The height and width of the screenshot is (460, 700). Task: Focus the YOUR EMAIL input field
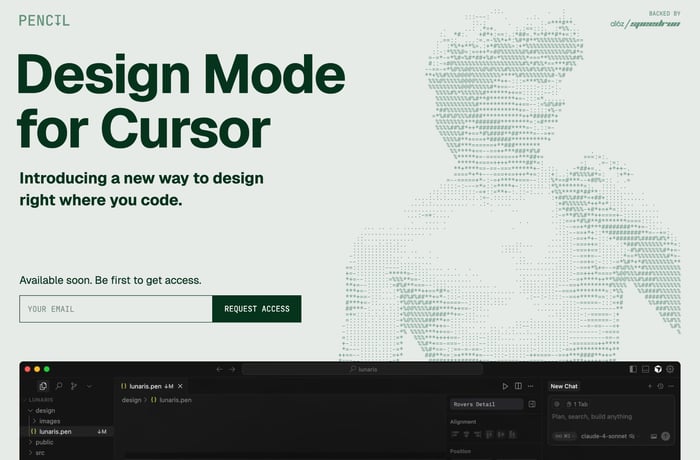(116, 309)
